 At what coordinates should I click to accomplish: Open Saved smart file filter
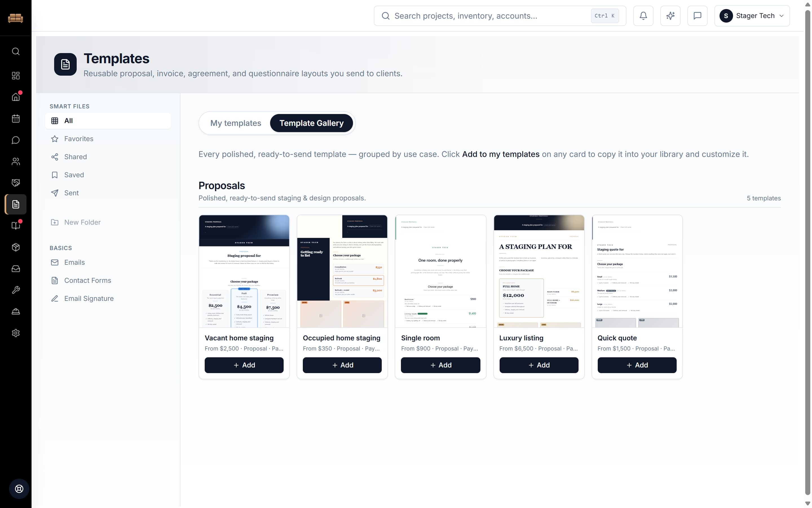point(108,175)
